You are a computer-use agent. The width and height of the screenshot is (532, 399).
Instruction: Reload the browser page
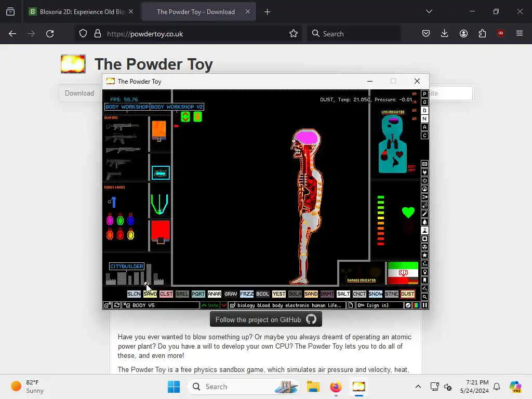50,34
